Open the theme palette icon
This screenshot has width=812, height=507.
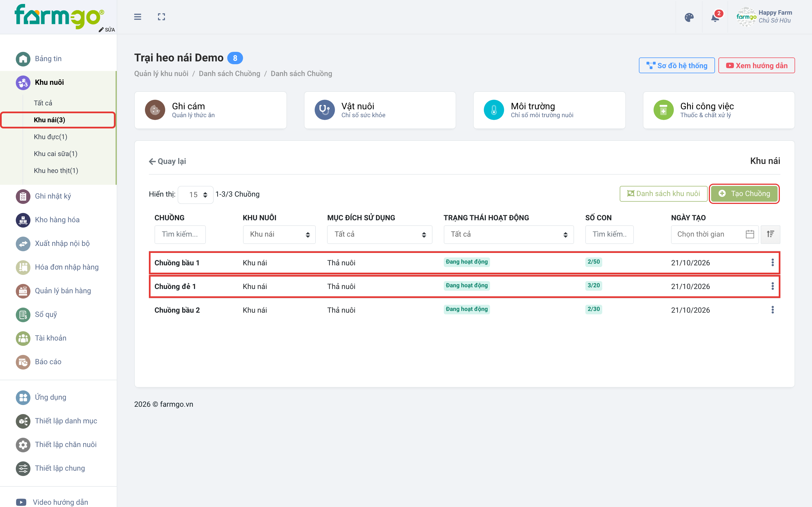(x=689, y=17)
